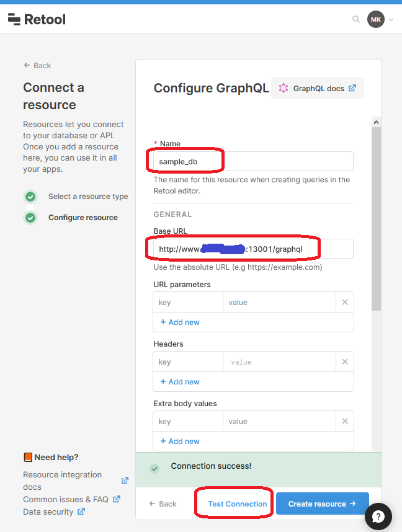
Task: Click the form's vertical scrollbar thumb
Action: click(376, 219)
